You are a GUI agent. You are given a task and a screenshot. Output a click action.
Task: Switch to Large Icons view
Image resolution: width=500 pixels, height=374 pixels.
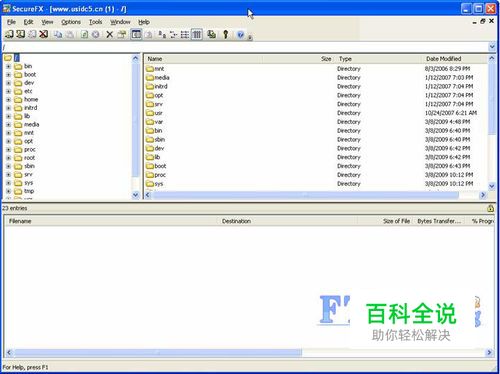pyautogui.click(x=162, y=34)
